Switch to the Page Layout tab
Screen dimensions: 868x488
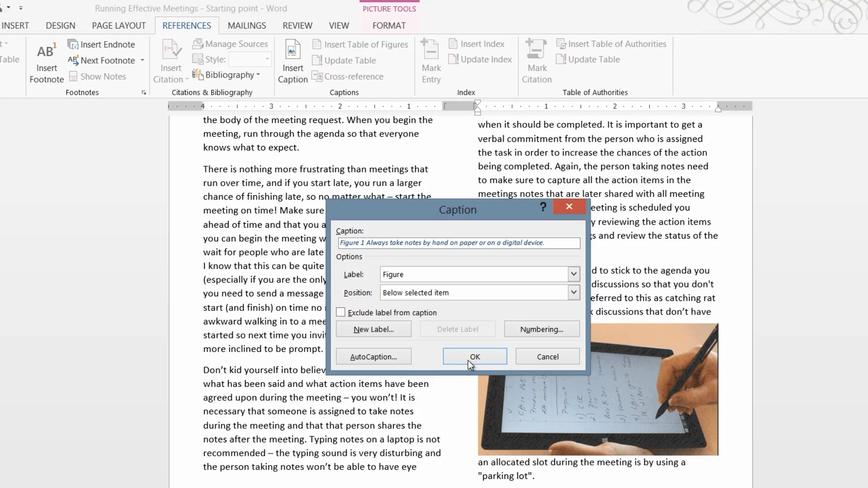pos(118,26)
